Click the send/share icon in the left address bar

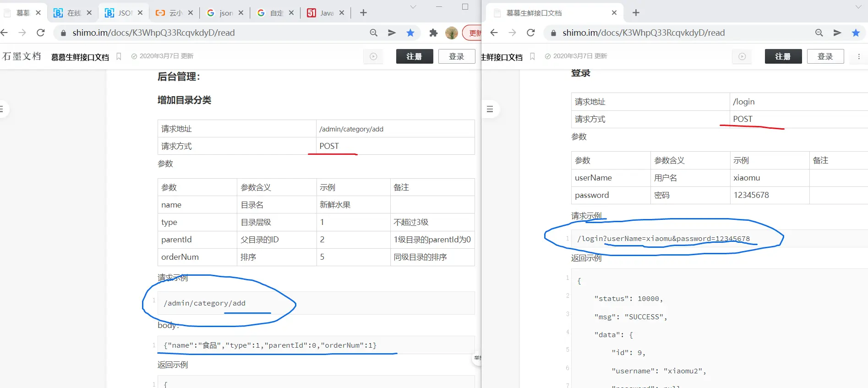pos(392,33)
